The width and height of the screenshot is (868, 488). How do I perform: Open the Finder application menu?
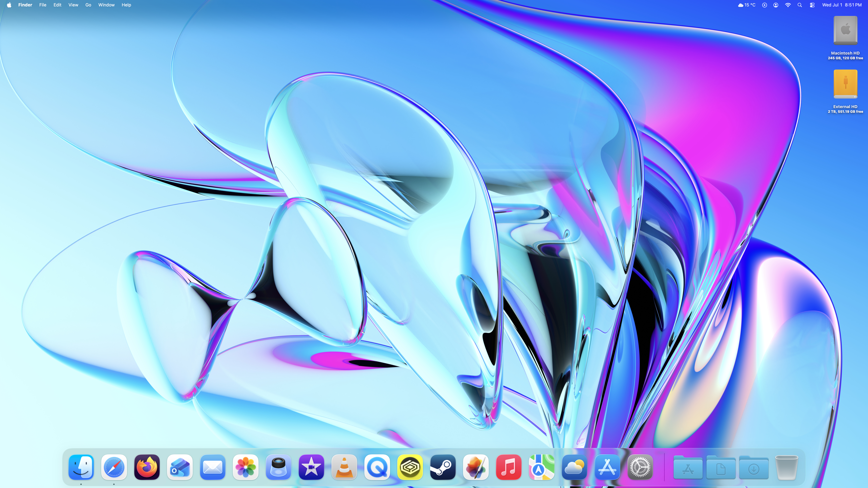tap(25, 5)
